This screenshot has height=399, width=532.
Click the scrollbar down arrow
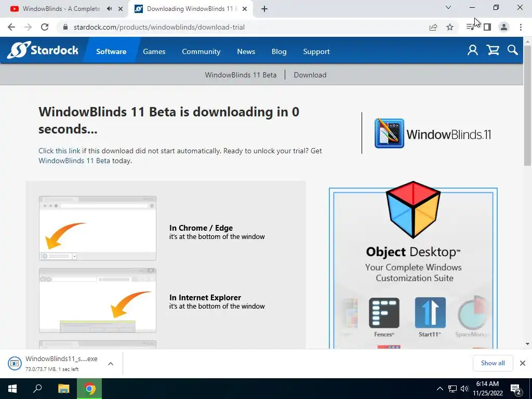(x=527, y=344)
